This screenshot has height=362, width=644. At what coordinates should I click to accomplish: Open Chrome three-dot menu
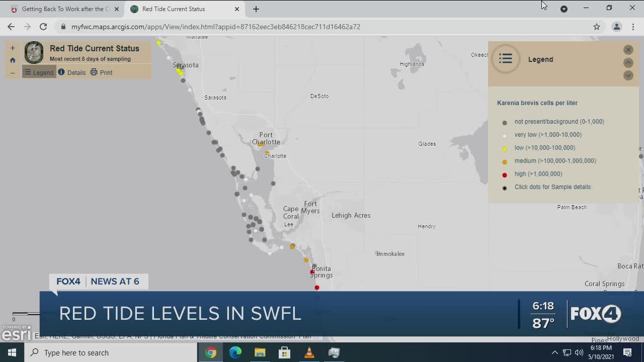[633, 27]
